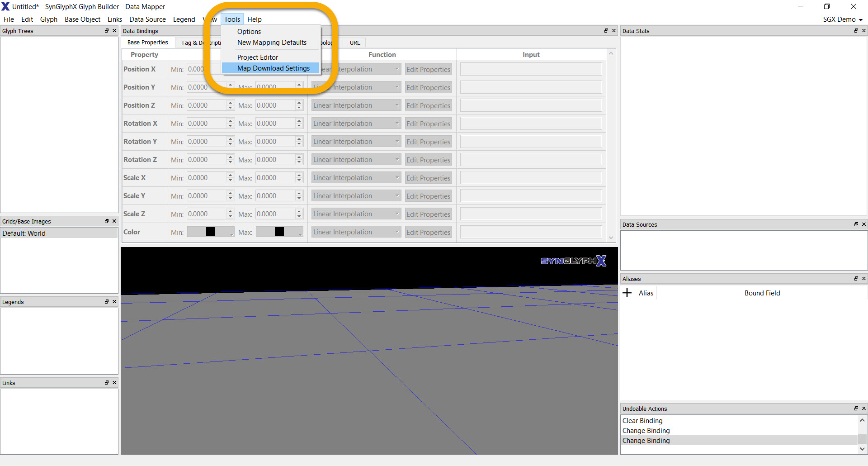868x466 pixels.
Task: Float the Data Bindings panel
Action: point(606,31)
